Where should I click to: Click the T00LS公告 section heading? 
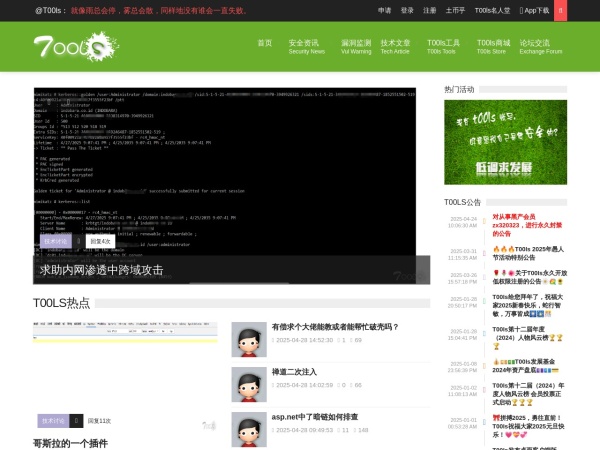[x=462, y=202]
